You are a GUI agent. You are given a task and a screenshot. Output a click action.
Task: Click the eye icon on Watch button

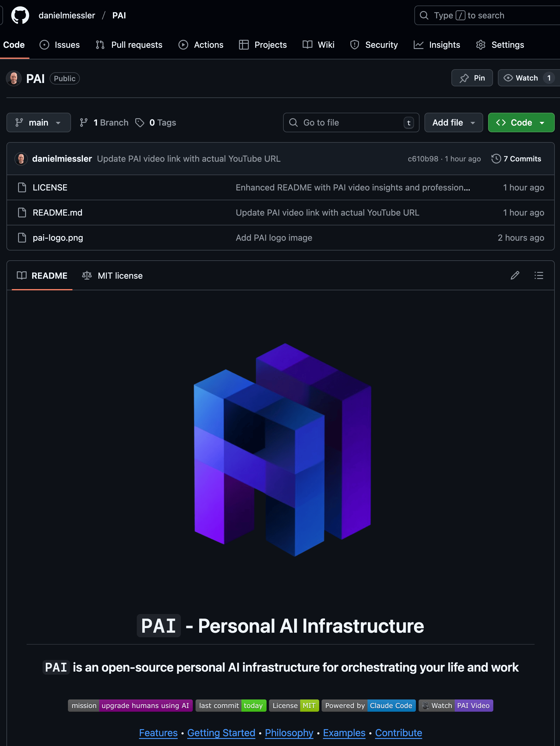[x=508, y=78]
